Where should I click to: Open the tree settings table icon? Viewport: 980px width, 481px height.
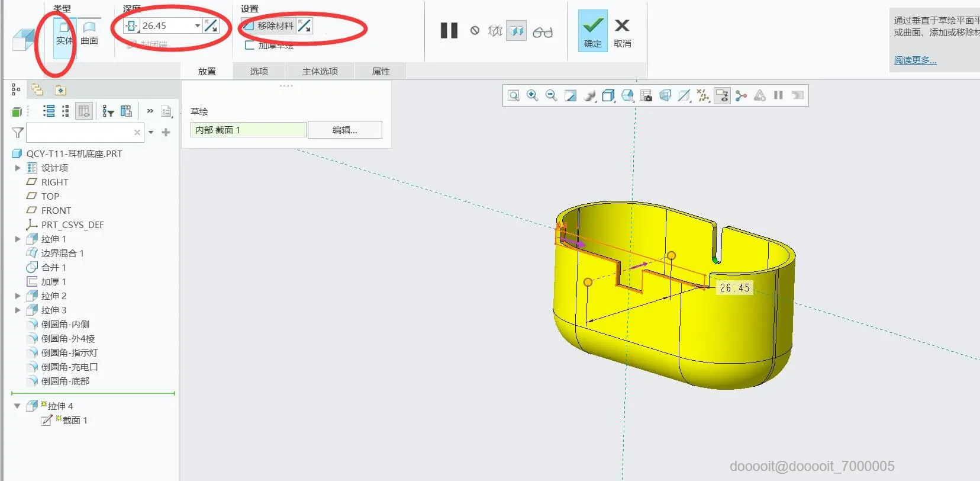click(126, 111)
